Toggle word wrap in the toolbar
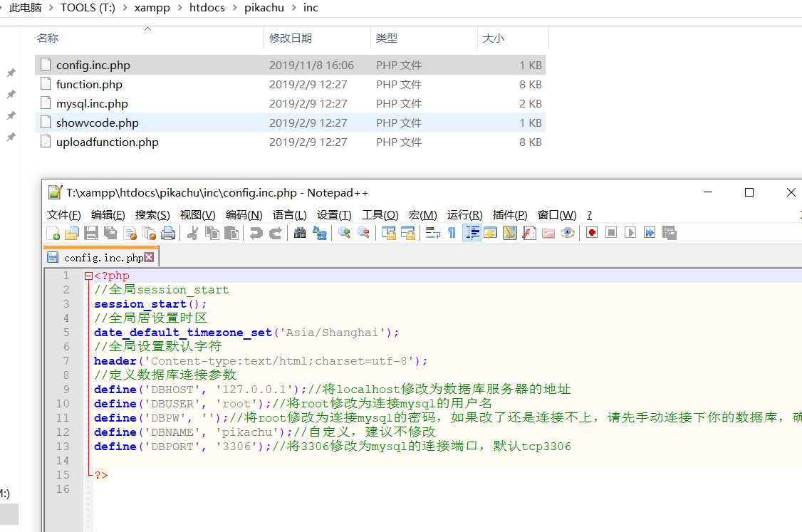 [432, 234]
